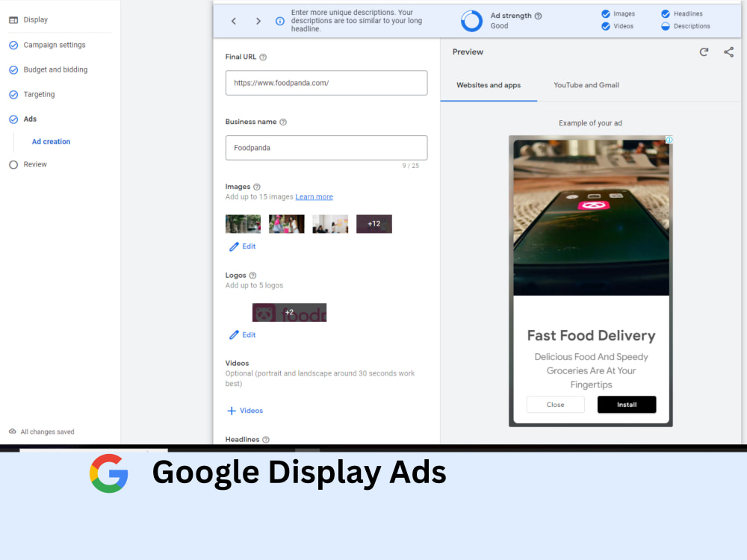Open the +12 more images thumbnail
The width and height of the screenshot is (747, 560).
(374, 224)
